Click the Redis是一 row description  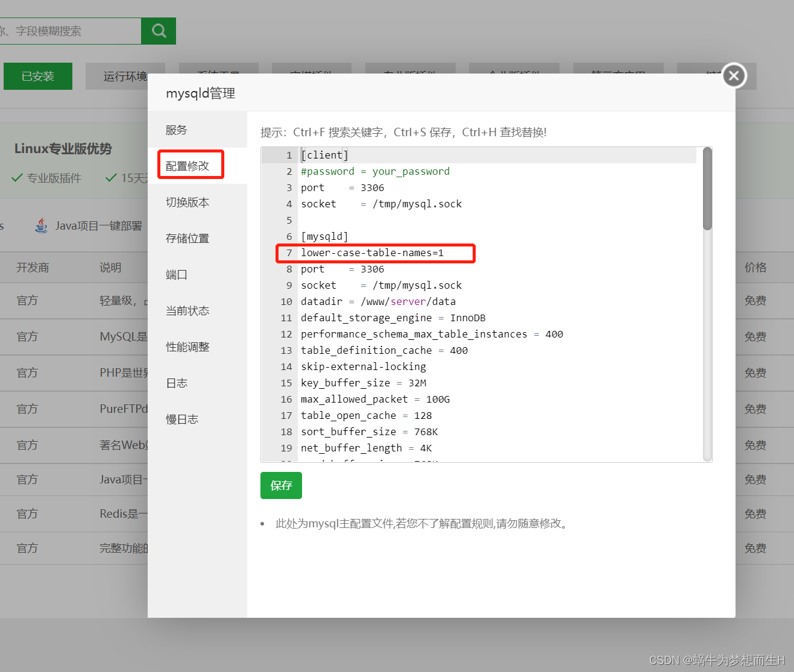tap(124, 513)
